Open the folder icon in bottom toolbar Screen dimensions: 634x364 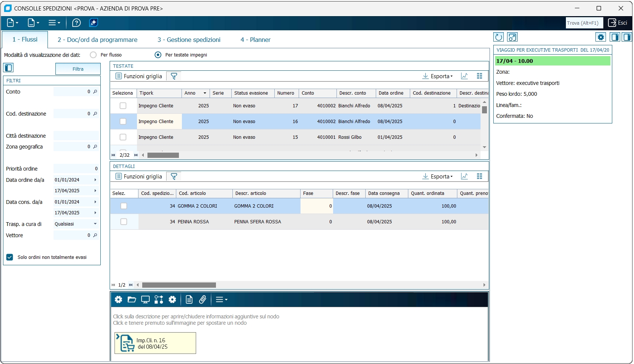click(x=132, y=299)
